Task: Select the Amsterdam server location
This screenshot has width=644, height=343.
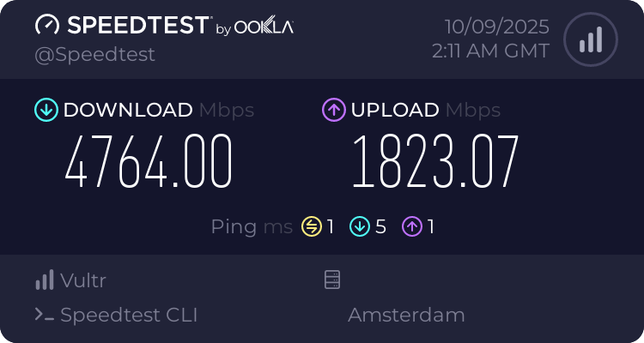Action: coord(406,315)
